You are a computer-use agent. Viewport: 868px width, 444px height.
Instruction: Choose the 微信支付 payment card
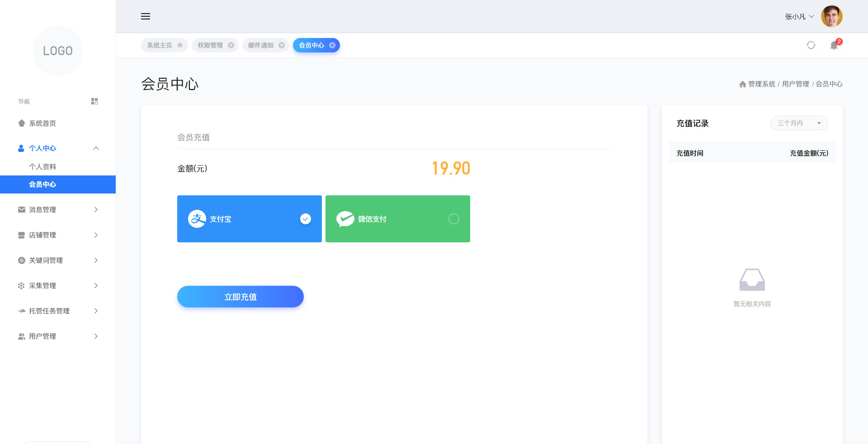point(398,219)
